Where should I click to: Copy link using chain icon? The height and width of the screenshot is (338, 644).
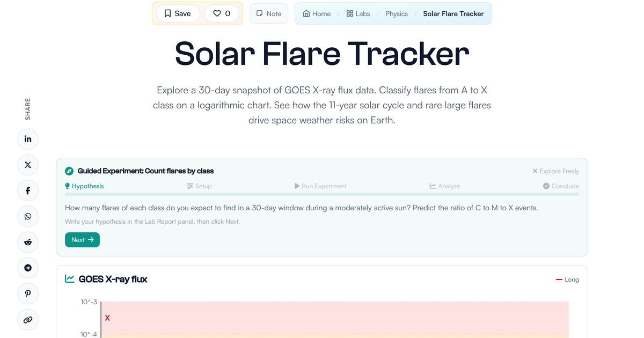[x=28, y=319]
